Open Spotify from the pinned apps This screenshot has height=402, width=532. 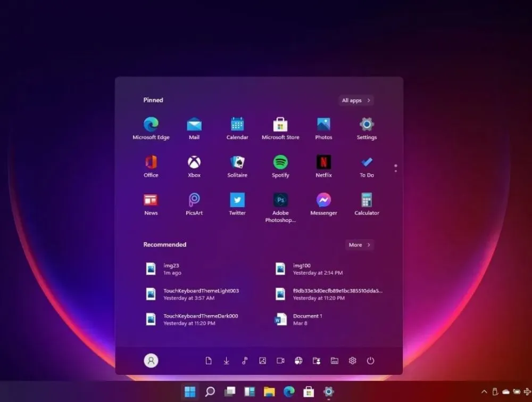click(280, 163)
